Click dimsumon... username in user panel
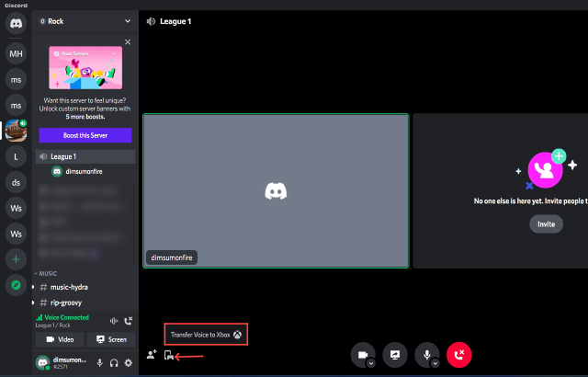Screen dimensions: 588x377 tap(70, 360)
